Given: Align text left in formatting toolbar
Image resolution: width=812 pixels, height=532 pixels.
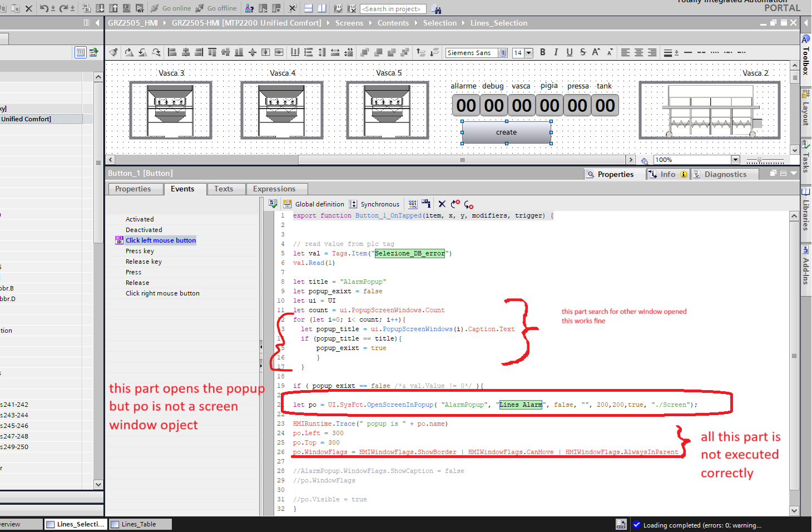Looking at the screenshot, I should (626, 52).
